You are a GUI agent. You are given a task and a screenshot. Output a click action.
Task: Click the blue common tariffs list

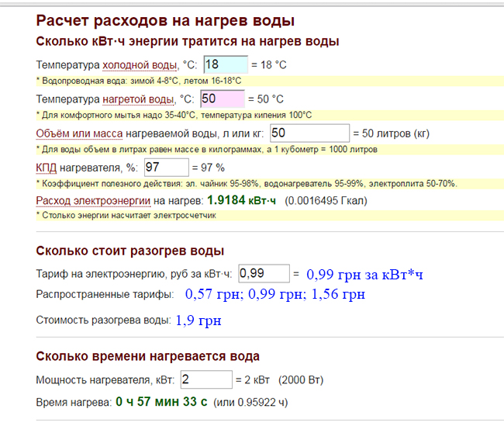274,295
